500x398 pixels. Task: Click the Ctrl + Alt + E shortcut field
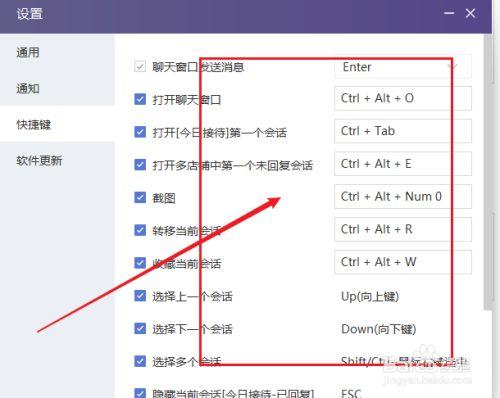[x=403, y=164]
